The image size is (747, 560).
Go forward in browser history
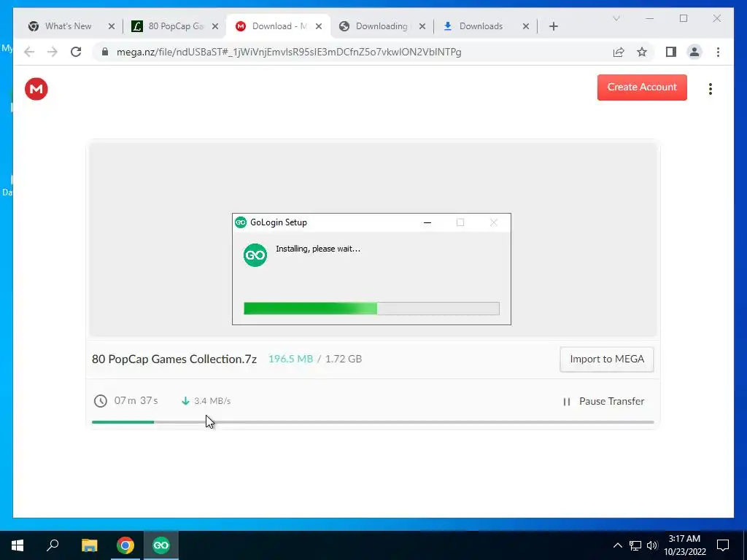click(53, 52)
